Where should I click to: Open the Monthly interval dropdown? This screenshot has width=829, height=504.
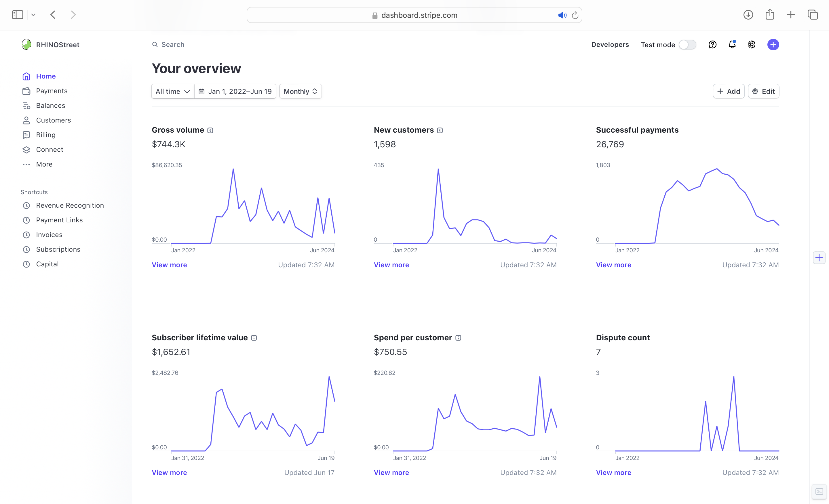click(x=300, y=91)
